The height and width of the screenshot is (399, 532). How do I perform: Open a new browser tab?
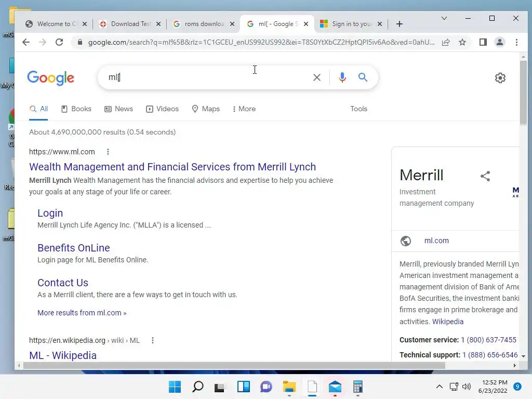[x=400, y=24]
